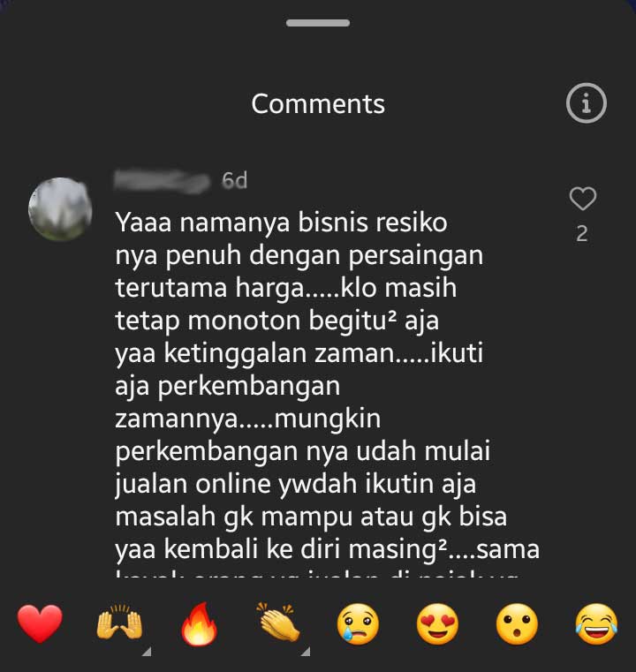React with the heart-eyes emoji
Viewport: 636px width, 672px height.
437,624
